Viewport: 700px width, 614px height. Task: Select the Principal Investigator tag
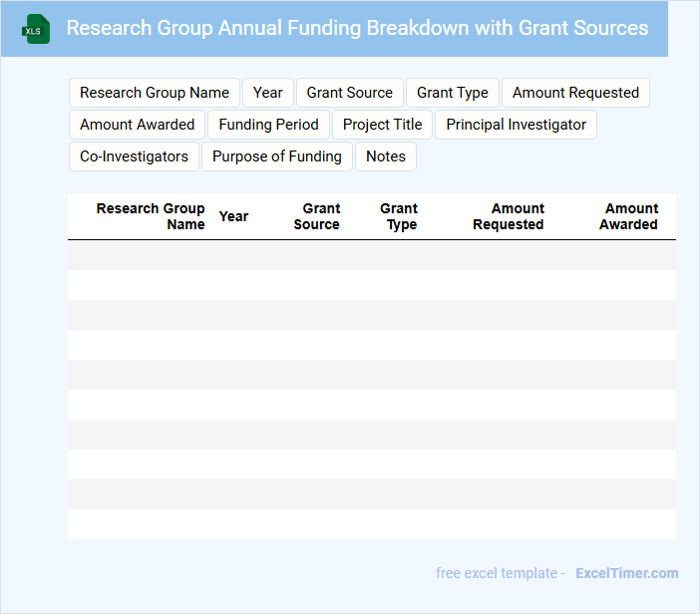(517, 125)
